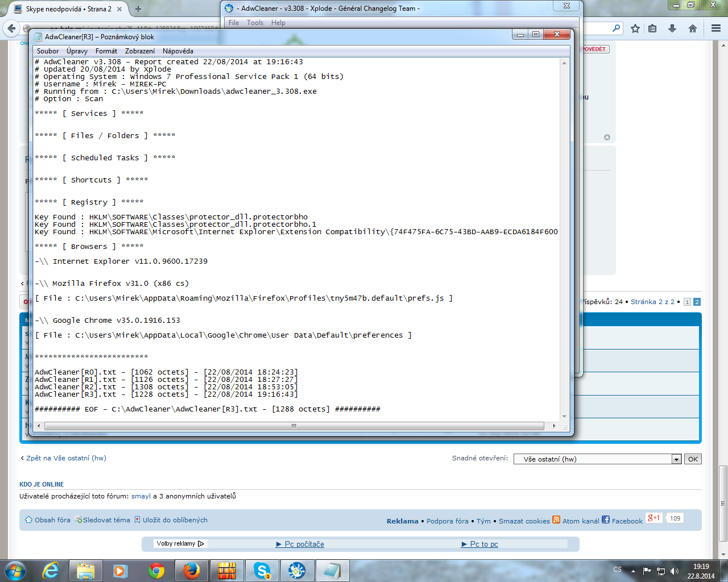Click Notepad vertical scrollbar down arrow
728x582 pixels.
tap(564, 417)
